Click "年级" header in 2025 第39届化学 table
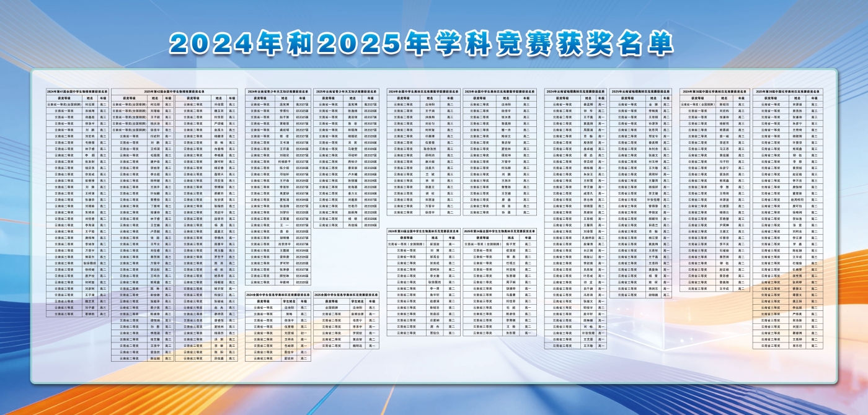Image resolution: width=868 pixels, height=415 pixels. coord(813,98)
